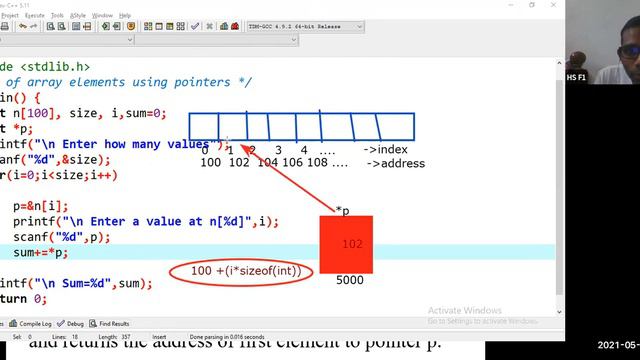Click the orange shield toolbar icon
The image size is (640, 360).
(x=131, y=27)
